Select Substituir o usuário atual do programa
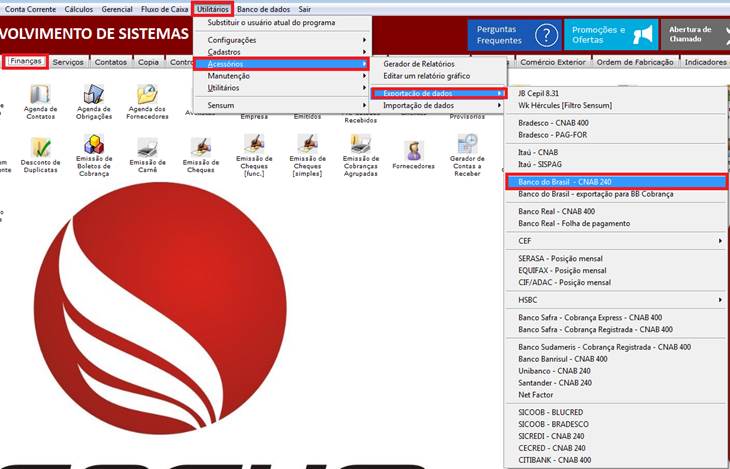 point(282,22)
